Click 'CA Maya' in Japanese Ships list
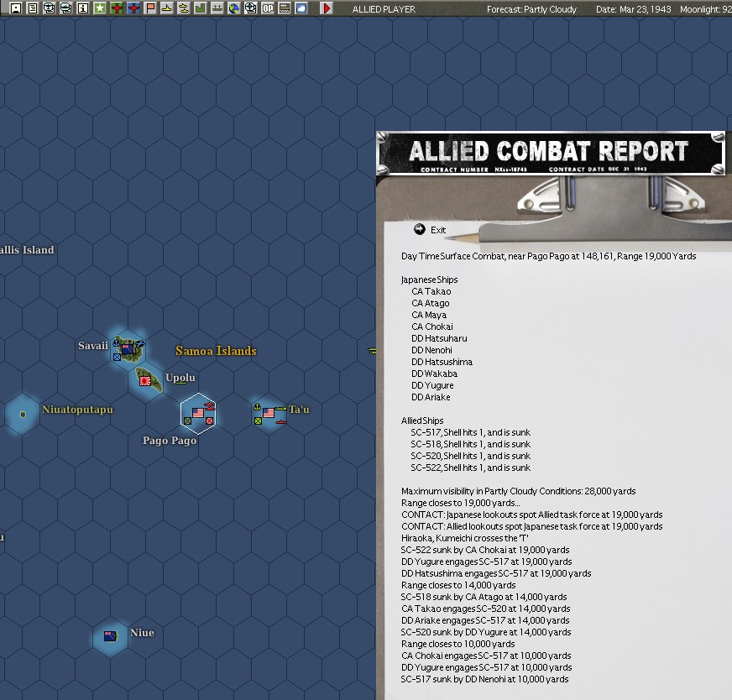Image resolution: width=732 pixels, height=700 pixels. [x=429, y=315]
